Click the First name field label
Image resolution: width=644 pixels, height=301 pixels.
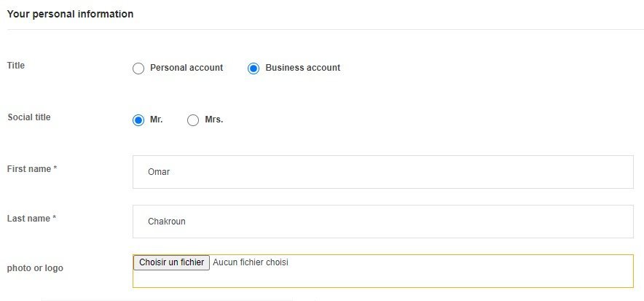pyautogui.click(x=29, y=169)
